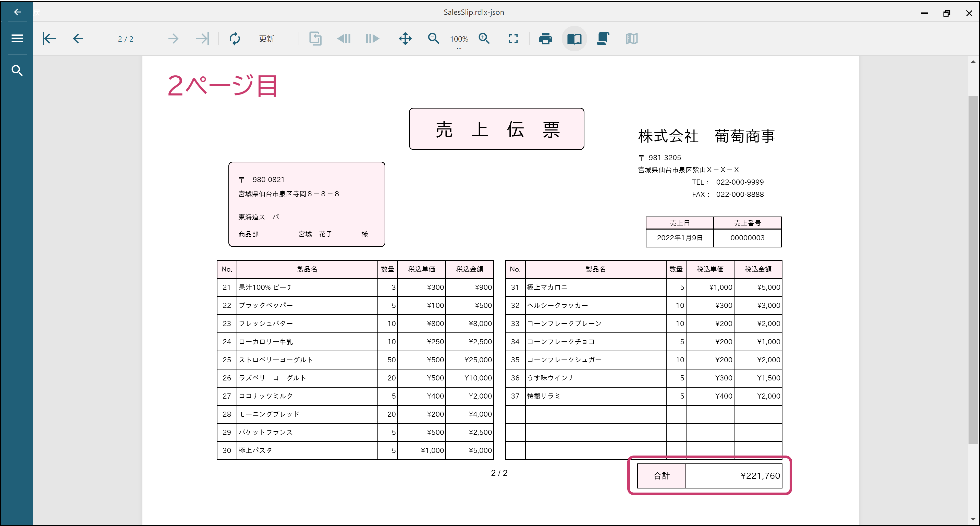Open the hamburger menu in sidebar
Screen dimensions: 980x526
[17, 38]
